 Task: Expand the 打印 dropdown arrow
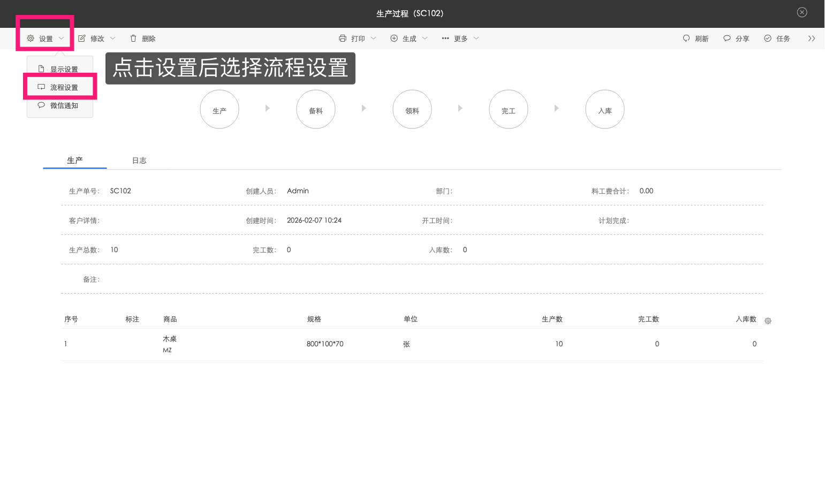(374, 38)
